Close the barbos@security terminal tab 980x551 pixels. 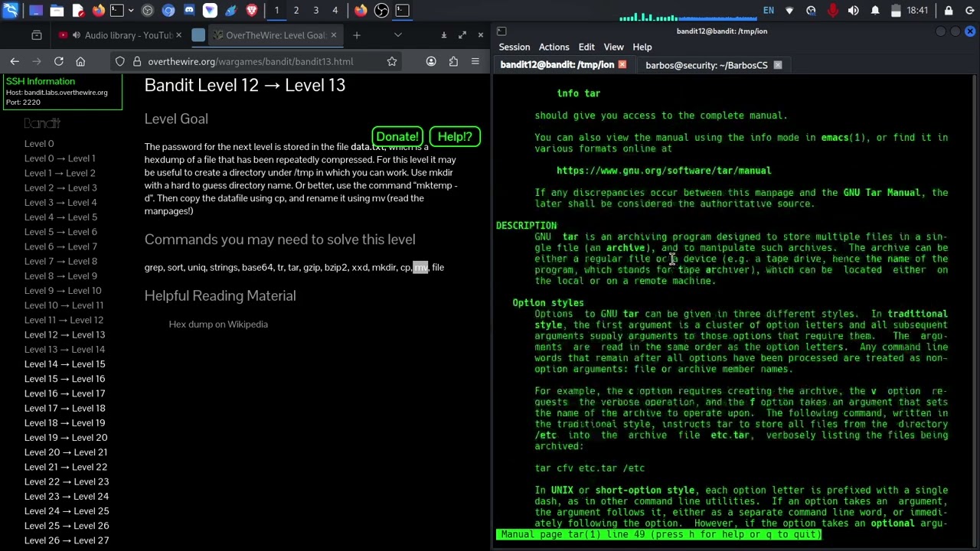click(x=778, y=65)
